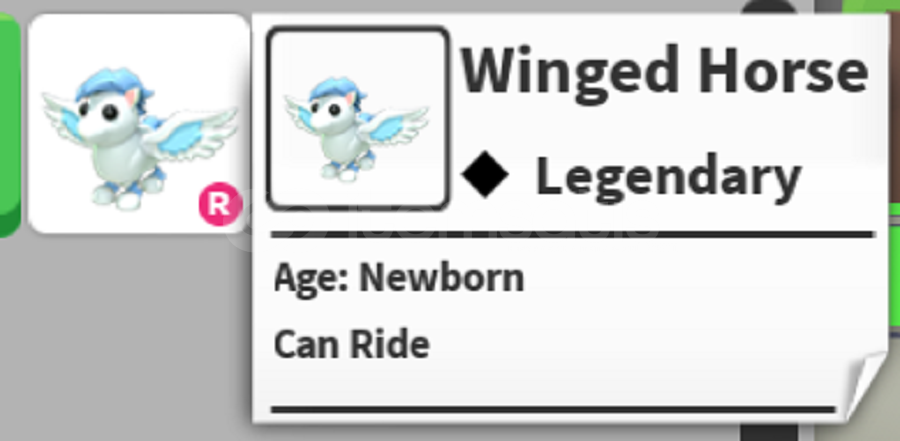Click the Winged Horse title text

[x=665, y=71]
